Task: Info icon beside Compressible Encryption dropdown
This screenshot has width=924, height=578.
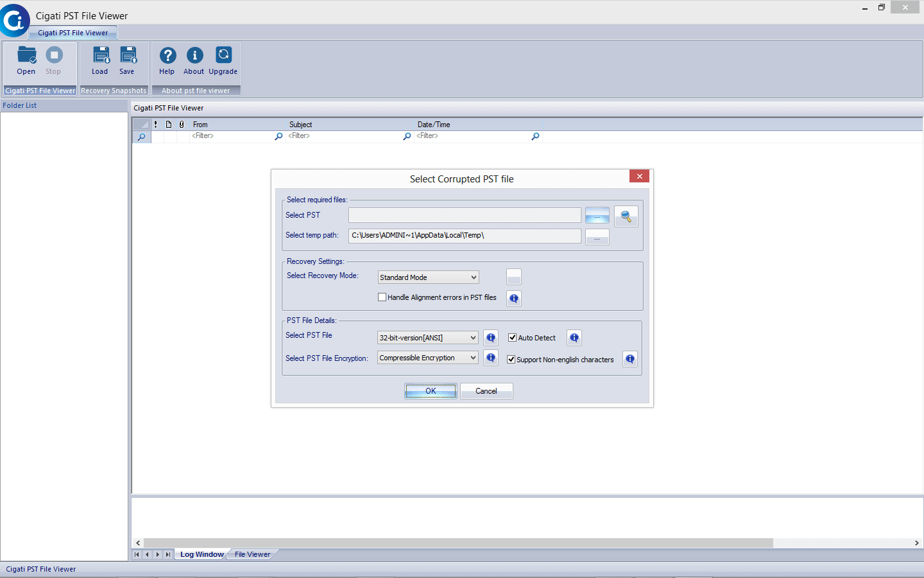Action: [x=491, y=358]
